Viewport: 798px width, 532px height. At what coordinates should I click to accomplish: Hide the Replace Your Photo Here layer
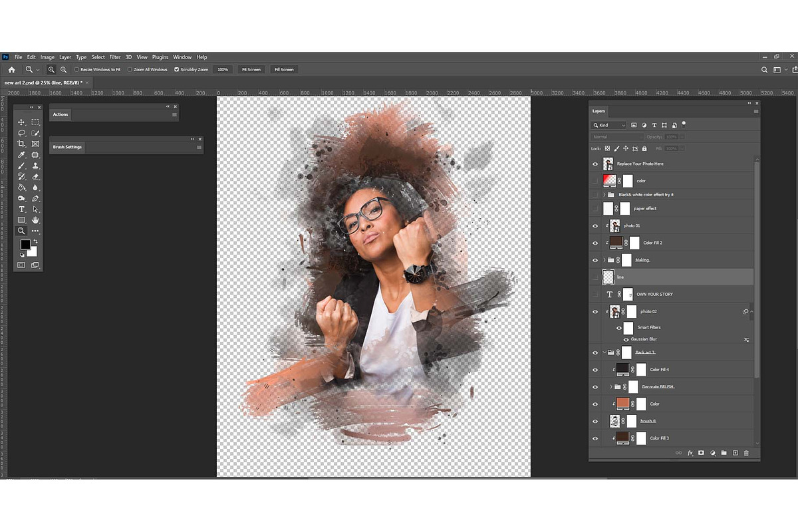(x=595, y=164)
